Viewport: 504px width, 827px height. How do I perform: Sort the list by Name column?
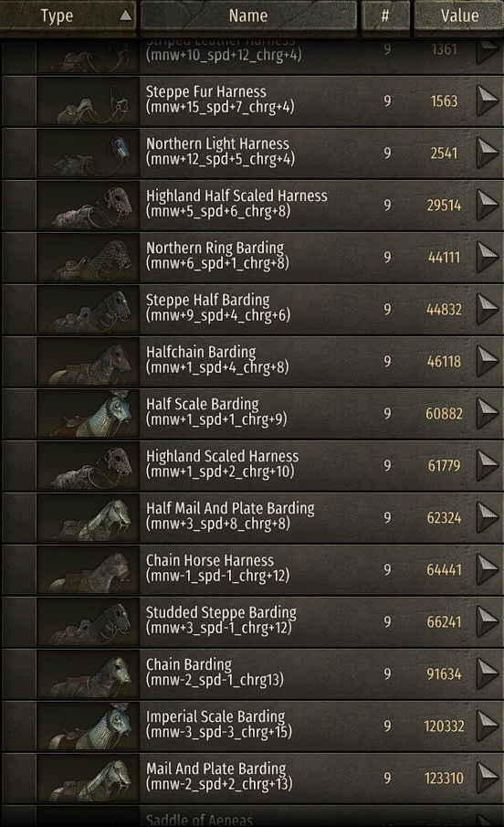pyautogui.click(x=248, y=16)
